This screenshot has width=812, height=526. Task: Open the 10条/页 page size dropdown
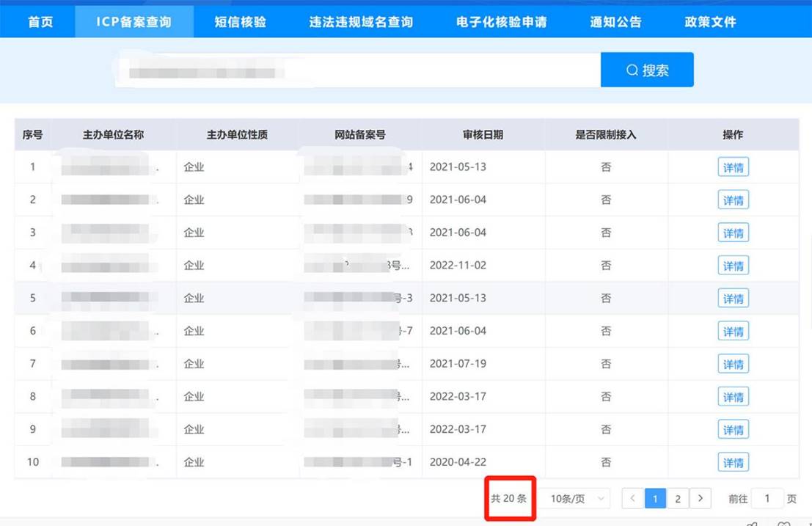[x=577, y=498]
